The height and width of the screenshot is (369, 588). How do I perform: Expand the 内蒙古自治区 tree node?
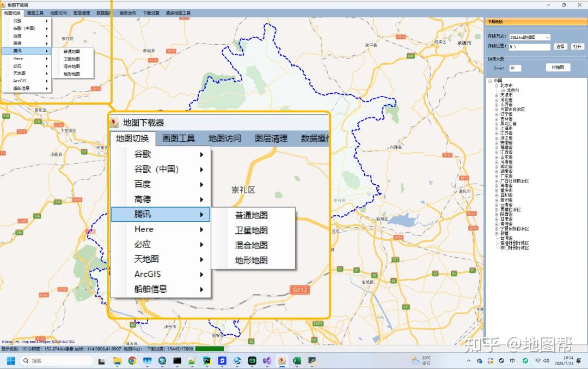497,110
